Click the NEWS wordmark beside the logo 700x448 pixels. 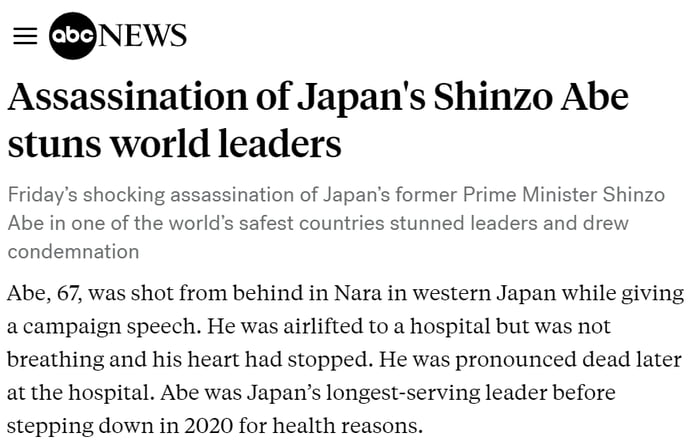[142, 36]
